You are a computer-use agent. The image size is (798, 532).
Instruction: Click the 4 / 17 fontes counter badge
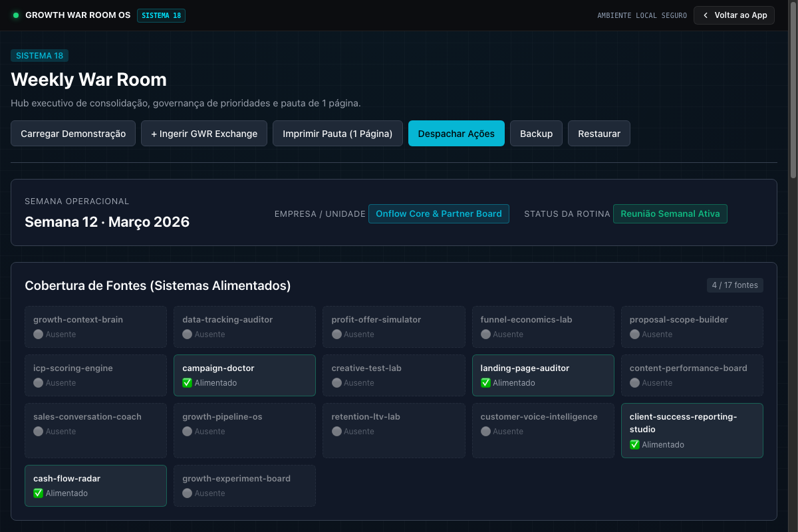click(735, 285)
